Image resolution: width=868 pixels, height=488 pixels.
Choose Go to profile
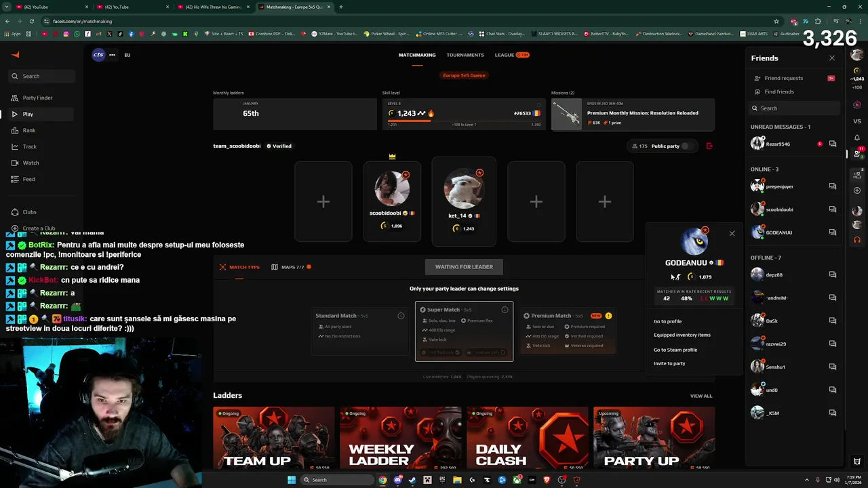667,321
